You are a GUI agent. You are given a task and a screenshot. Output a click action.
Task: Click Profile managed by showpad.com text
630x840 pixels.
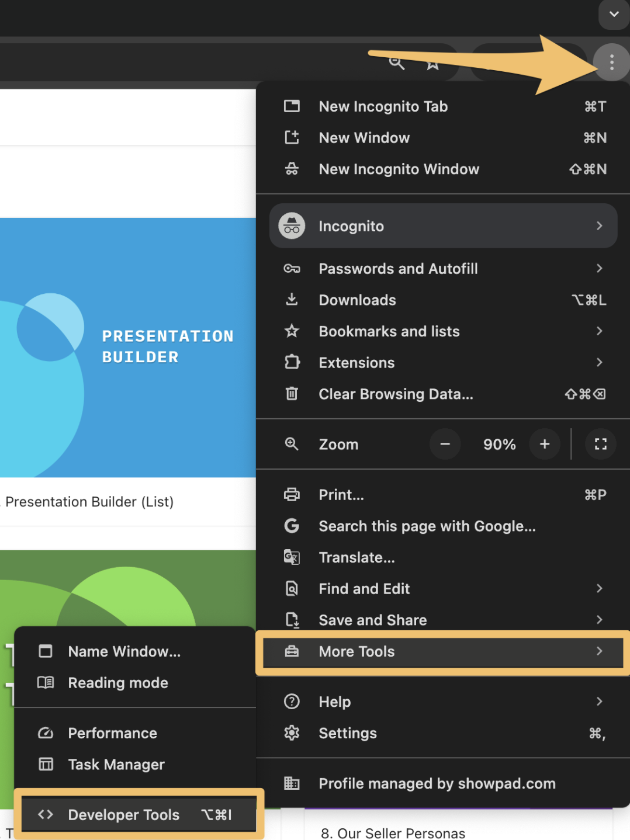(437, 783)
